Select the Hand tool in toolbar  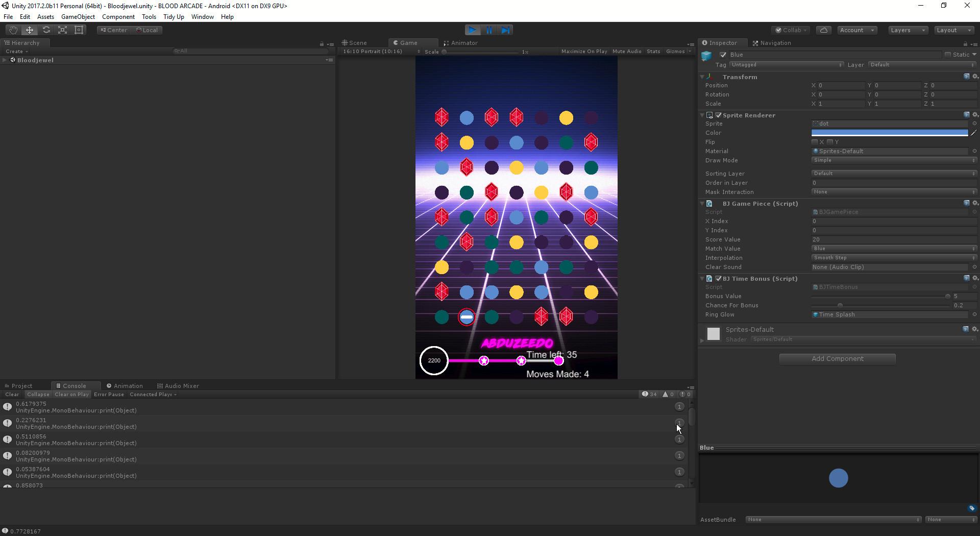13,30
